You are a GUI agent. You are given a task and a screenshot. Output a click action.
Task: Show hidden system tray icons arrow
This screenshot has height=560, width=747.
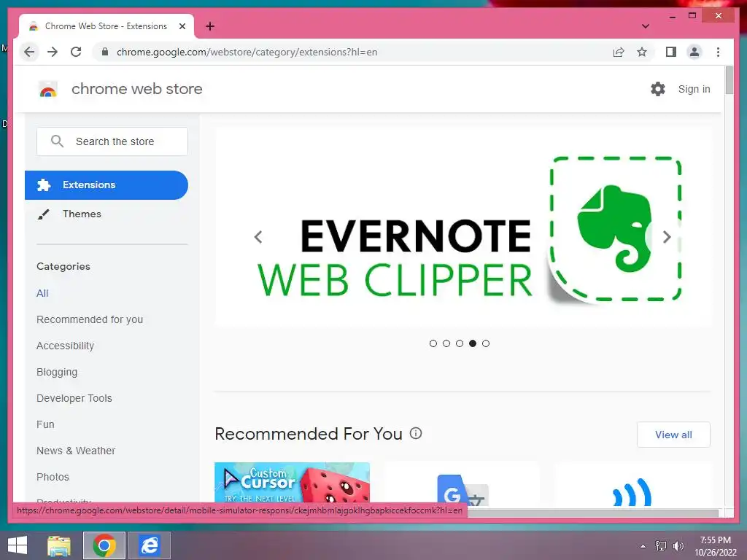643,546
